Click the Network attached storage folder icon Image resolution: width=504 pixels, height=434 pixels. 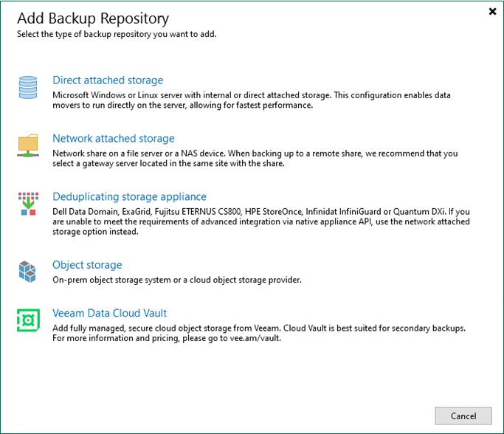[x=28, y=145]
